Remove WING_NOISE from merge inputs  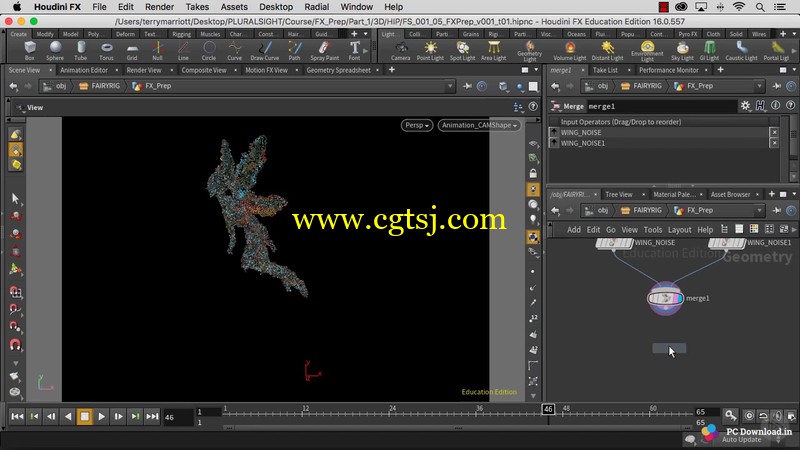pyautogui.click(x=774, y=132)
